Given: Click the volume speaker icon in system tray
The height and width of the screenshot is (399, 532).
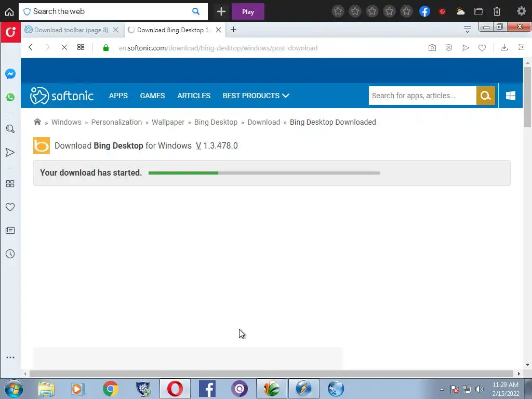Looking at the screenshot, I should [x=480, y=389].
